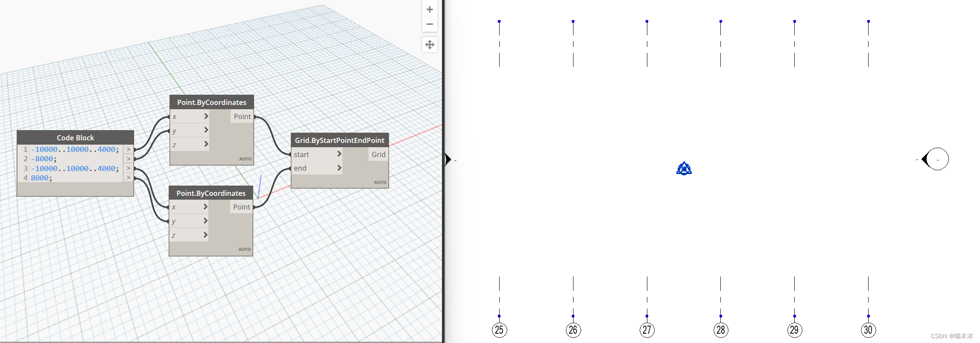The image size is (980, 343).
Task: Click code line 3 '-10000..10000..4000;'
Action: [75, 169]
